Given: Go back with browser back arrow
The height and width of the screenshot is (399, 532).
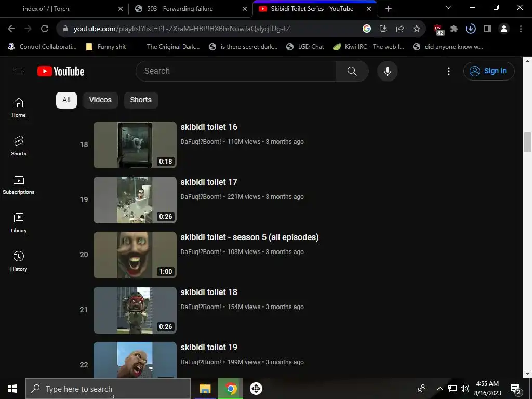Looking at the screenshot, I should (11, 29).
